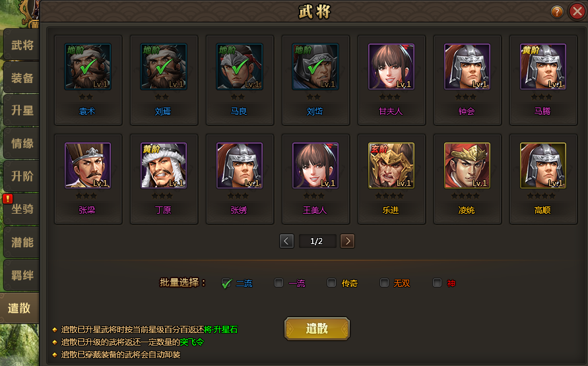Viewport: 588px width, 366px height.
Task: Select the 高顺 hero card
Action: [543, 179]
